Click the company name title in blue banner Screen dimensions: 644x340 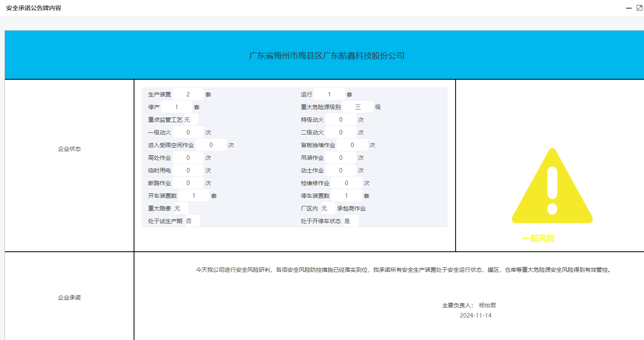tap(327, 56)
